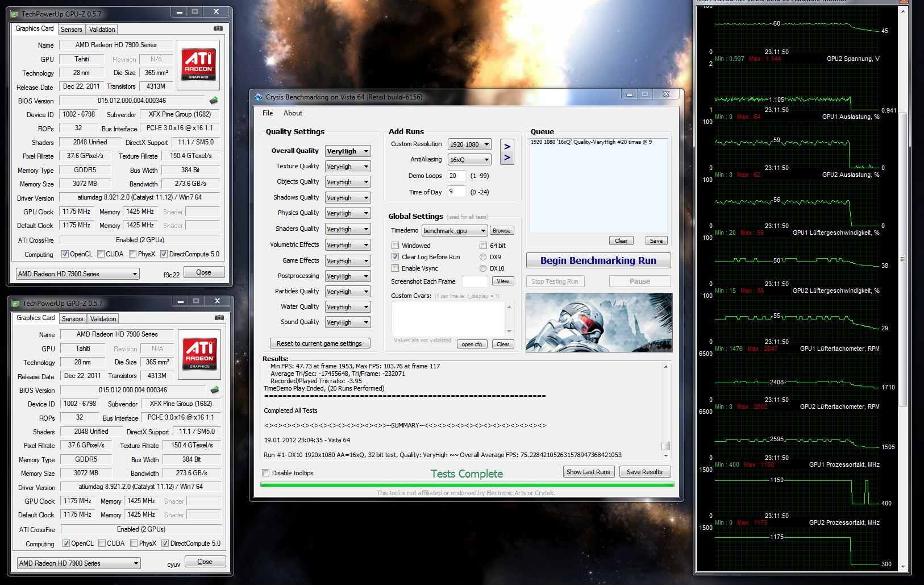
Task: Click Show Last Runs button
Action: point(588,472)
